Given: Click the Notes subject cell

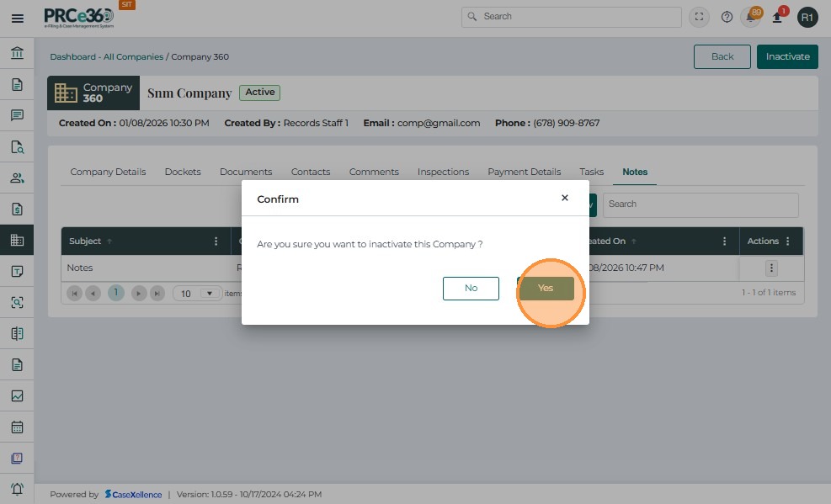Looking at the screenshot, I should pos(79,268).
